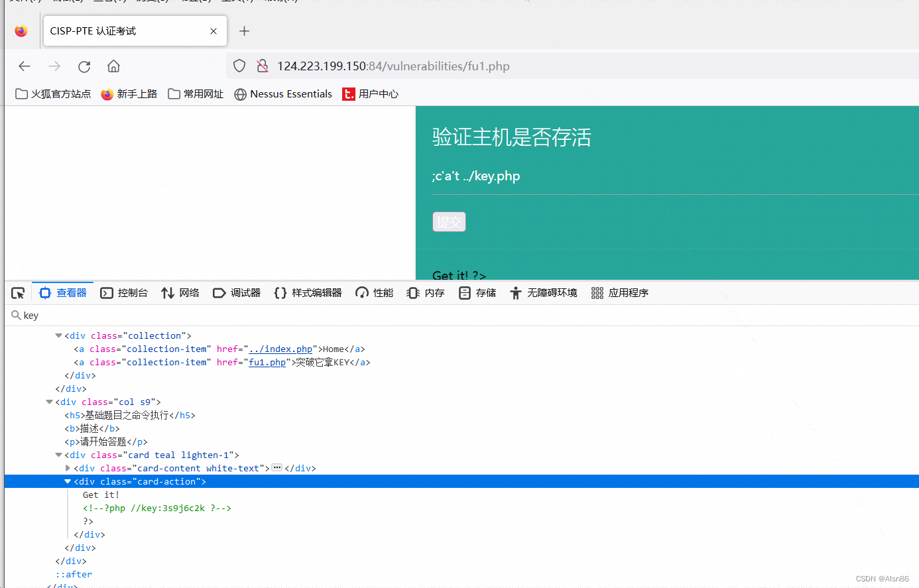This screenshot has width=919, height=588.
Task: Follow the fu1.php href link
Action: 267,363
